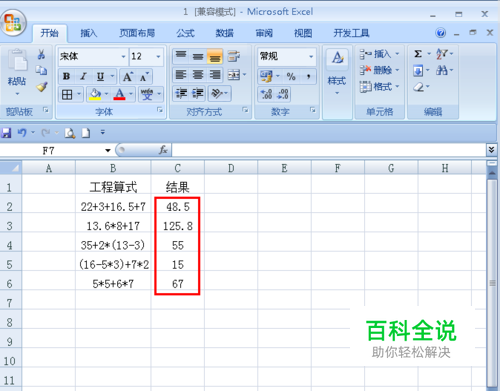This screenshot has width=500, height=391.
Task: Increase indent icon
Action: coord(198,93)
